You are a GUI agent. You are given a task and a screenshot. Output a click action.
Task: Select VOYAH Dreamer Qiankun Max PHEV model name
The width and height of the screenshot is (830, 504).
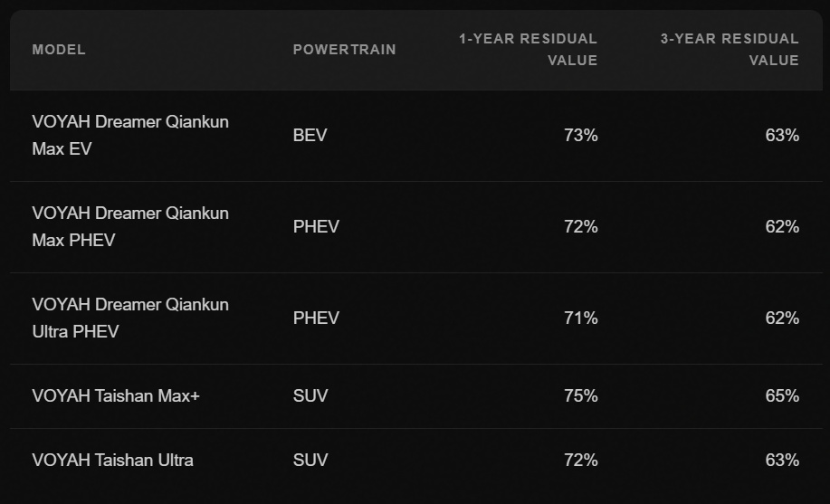tap(130, 226)
